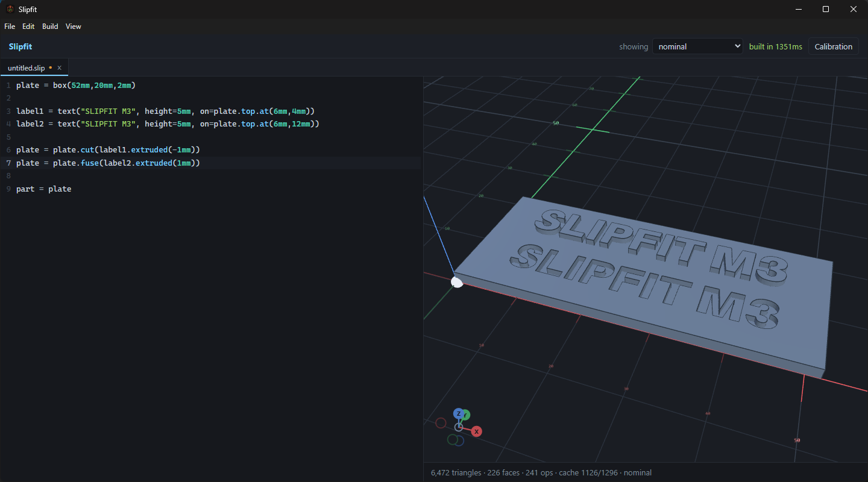Click the Slipfit app icon in the title bar
This screenshot has height=482, width=868.
10,9
